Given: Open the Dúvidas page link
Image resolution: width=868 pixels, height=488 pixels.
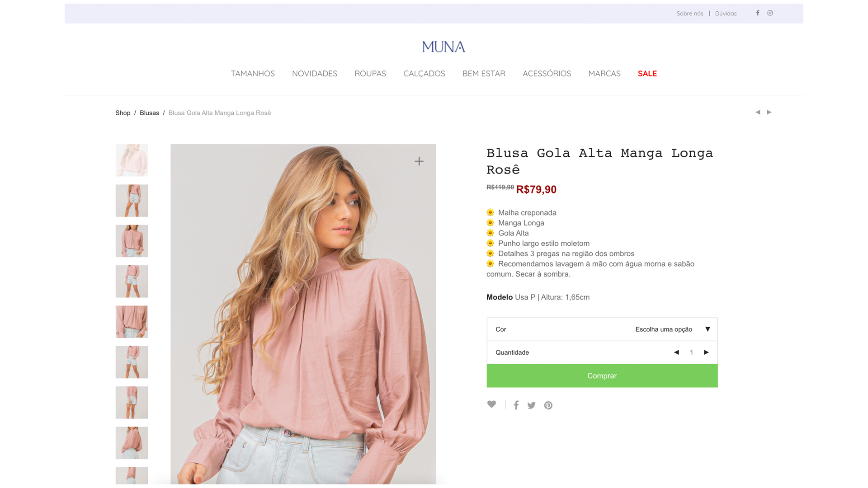Looking at the screenshot, I should tap(726, 13).
